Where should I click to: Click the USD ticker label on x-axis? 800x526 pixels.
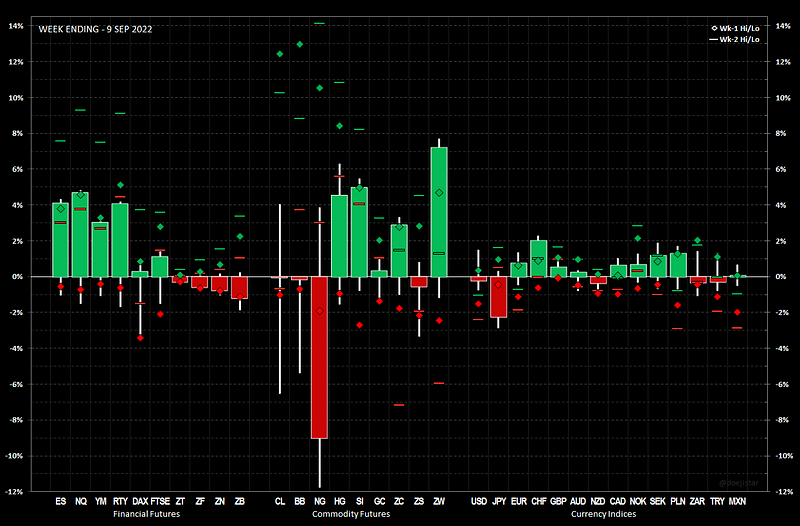click(478, 500)
